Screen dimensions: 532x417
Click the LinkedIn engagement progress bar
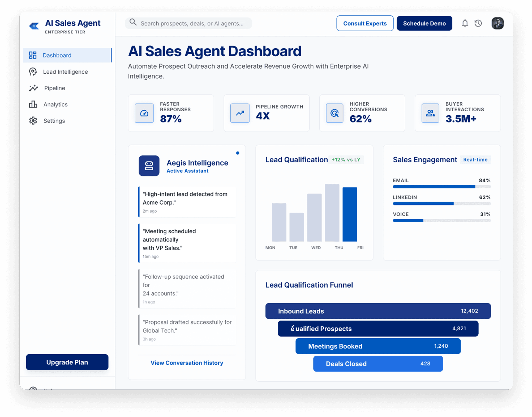[x=441, y=204]
